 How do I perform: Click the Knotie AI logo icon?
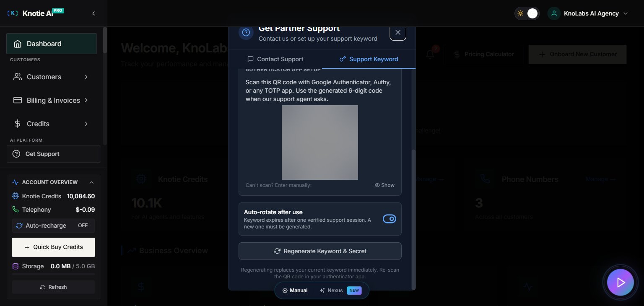pyautogui.click(x=13, y=13)
